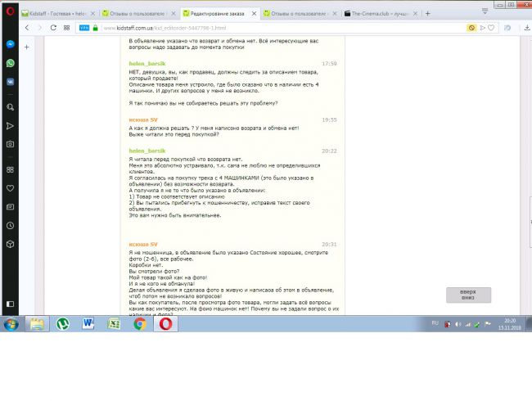This screenshot has height=401, width=532.
Task: Open helen_barsik profile link at 20:22
Action: [147, 151]
